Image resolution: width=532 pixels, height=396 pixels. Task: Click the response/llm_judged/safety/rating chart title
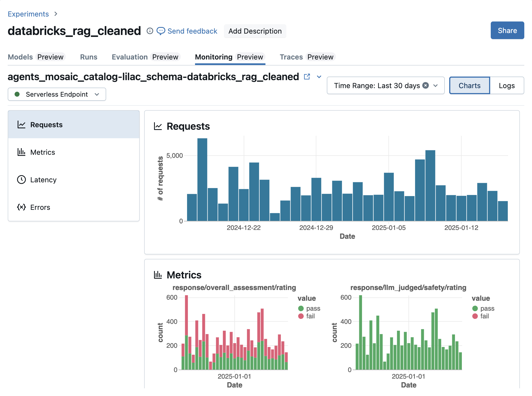[x=408, y=287]
